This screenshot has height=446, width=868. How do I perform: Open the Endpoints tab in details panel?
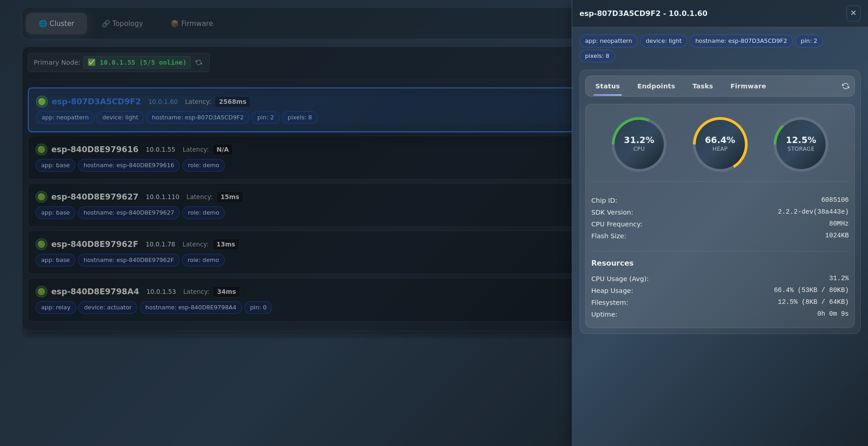click(x=656, y=86)
